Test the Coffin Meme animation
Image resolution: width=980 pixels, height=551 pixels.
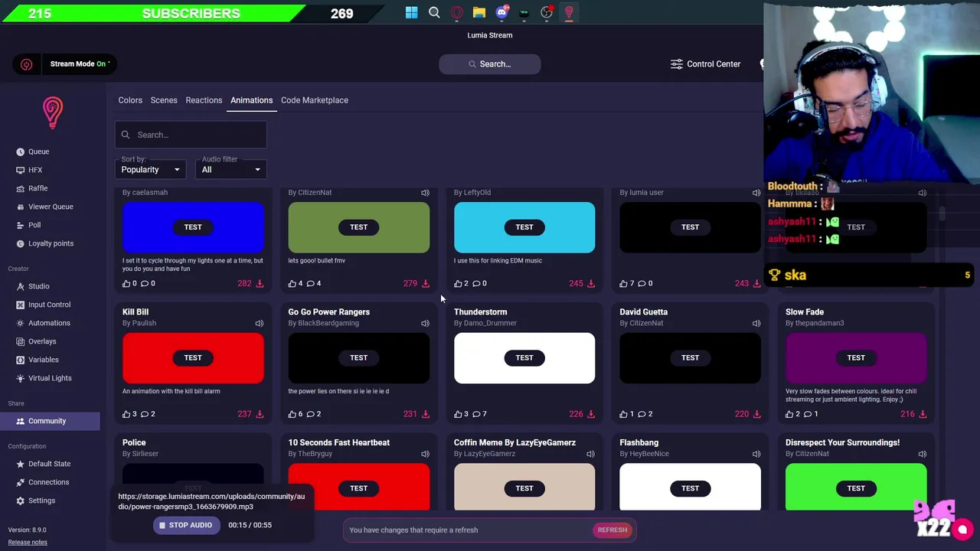524,488
